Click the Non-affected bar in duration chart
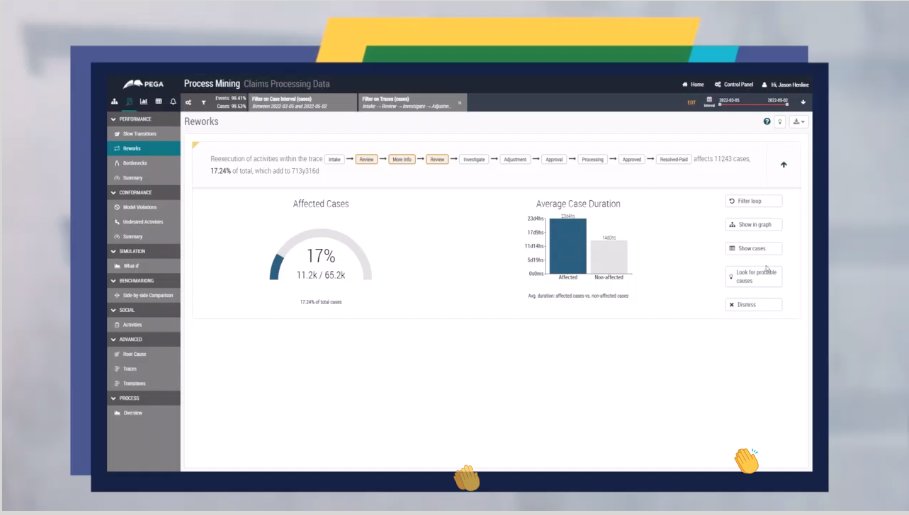The height and width of the screenshot is (515, 909). 609,256
